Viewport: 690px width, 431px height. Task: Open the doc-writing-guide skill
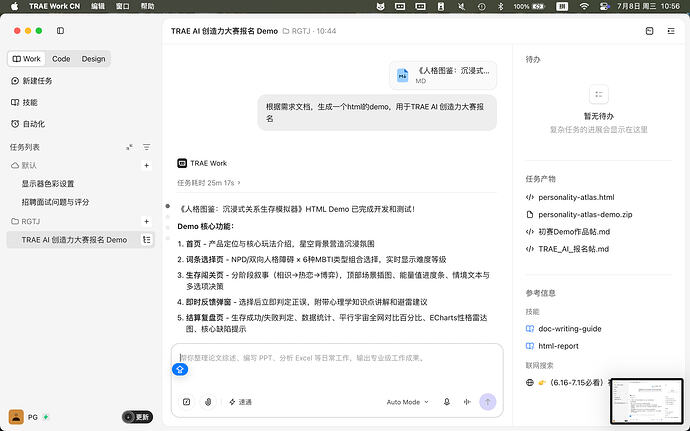coord(564,329)
